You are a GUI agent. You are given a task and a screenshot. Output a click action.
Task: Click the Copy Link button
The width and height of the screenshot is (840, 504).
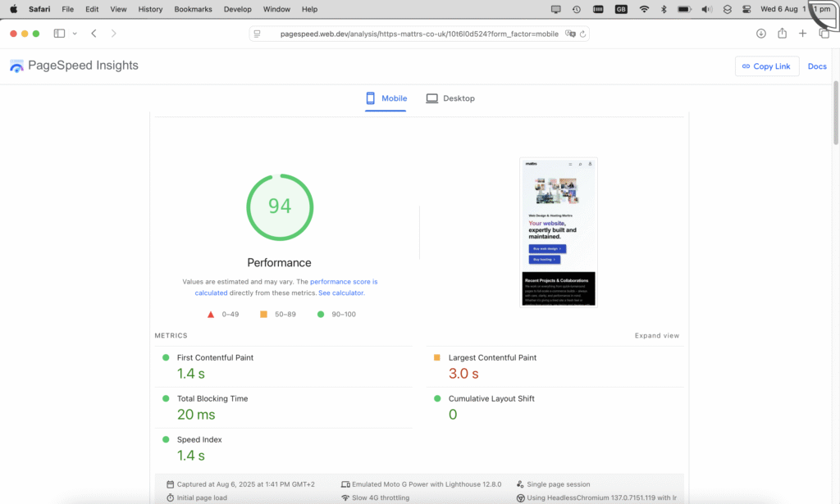[767, 66]
